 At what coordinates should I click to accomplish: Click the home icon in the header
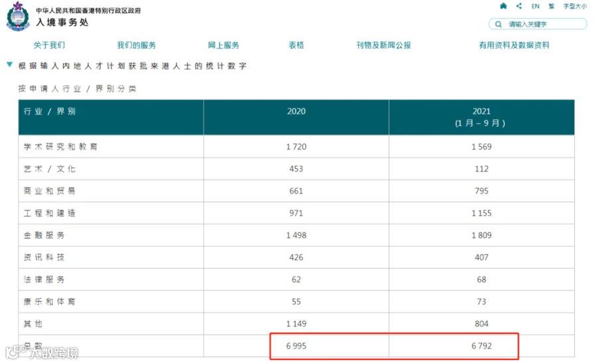(504, 6)
